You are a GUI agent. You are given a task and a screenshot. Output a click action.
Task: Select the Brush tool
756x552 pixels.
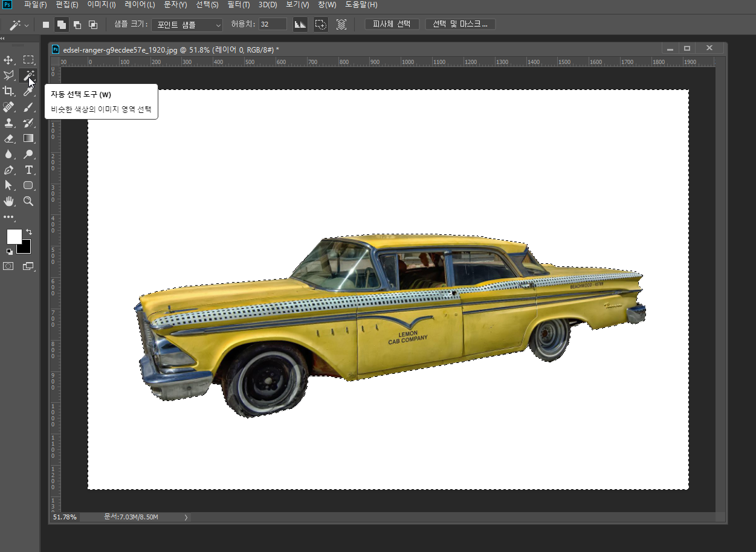(x=28, y=107)
